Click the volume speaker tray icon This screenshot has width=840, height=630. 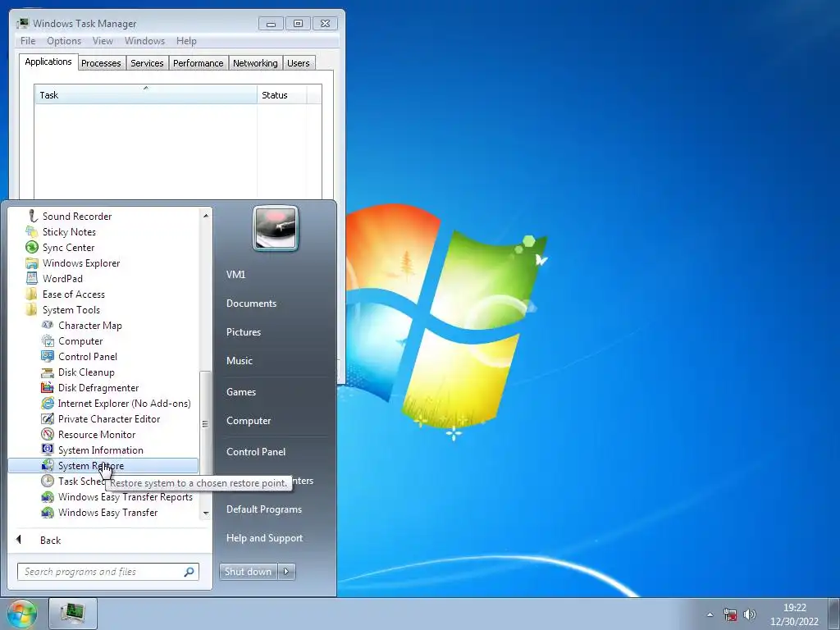(x=750, y=614)
